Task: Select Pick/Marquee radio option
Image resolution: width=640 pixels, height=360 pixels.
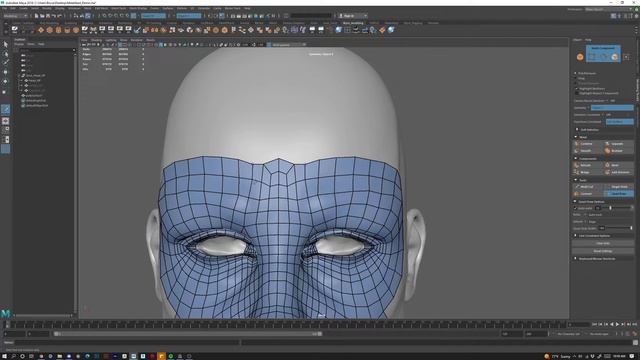Action: [x=576, y=73]
